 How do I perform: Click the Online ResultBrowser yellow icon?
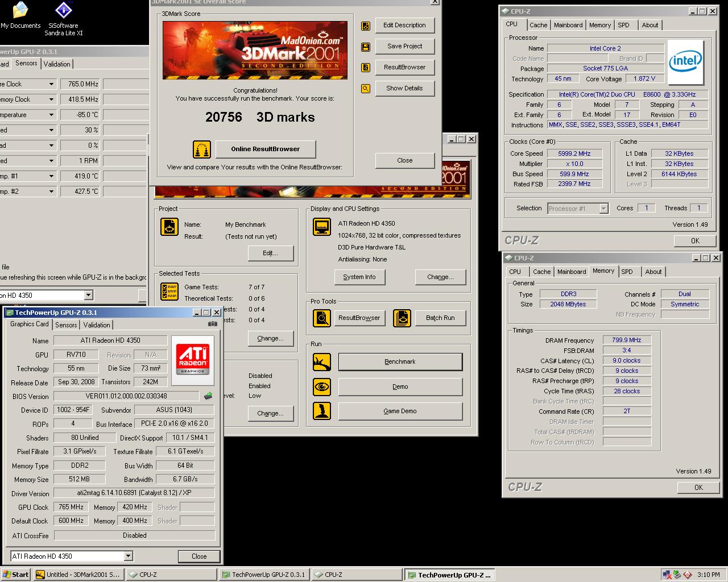coord(202,149)
